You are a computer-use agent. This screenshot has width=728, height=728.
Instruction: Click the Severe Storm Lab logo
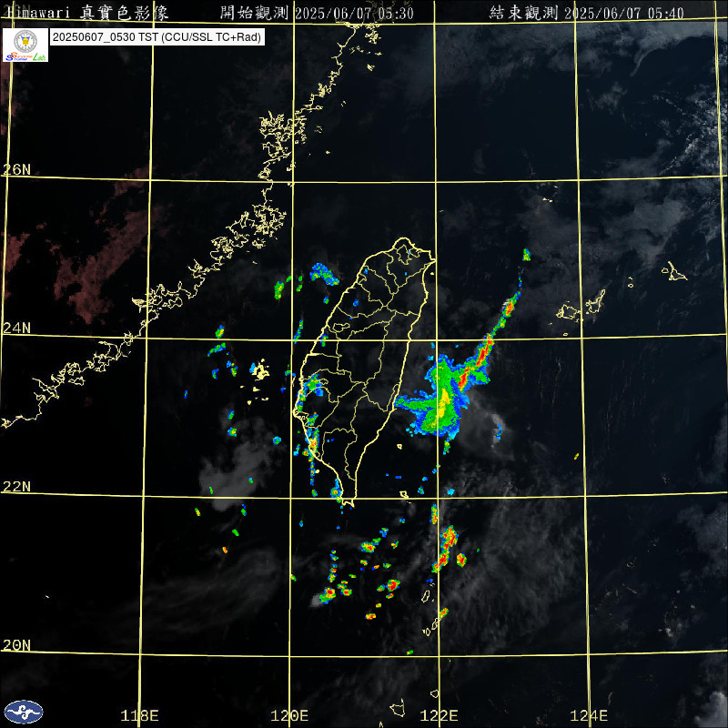pos(25,45)
